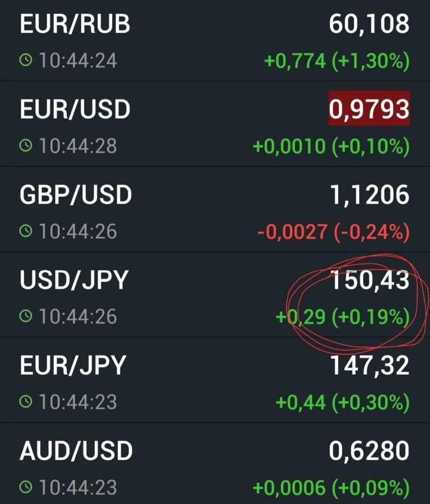Click the clock icon under USD/JPY
This screenshot has width=430, height=504.
(x=26, y=316)
